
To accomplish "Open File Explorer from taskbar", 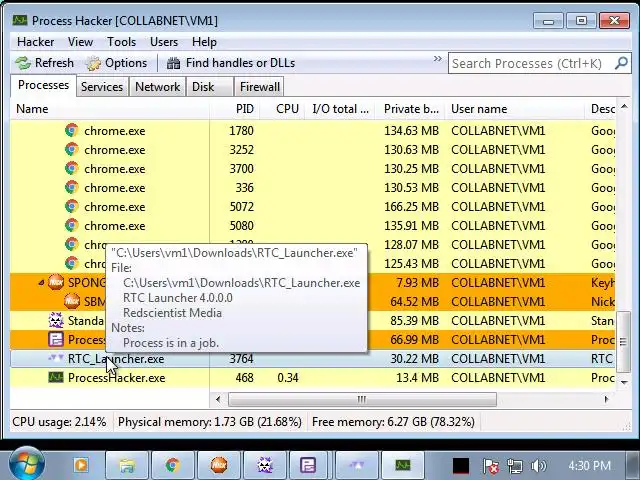I will pos(127,465).
